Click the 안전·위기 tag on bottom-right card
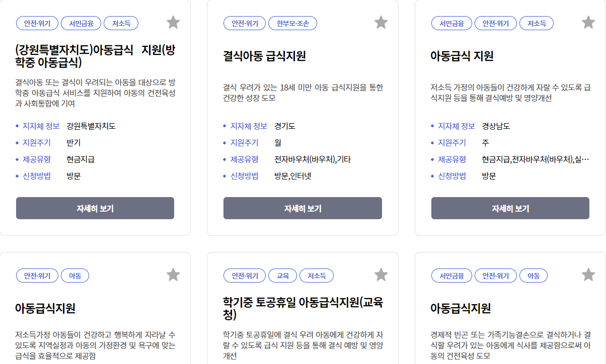This screenshot has width=606, height=364. point(495,275)
